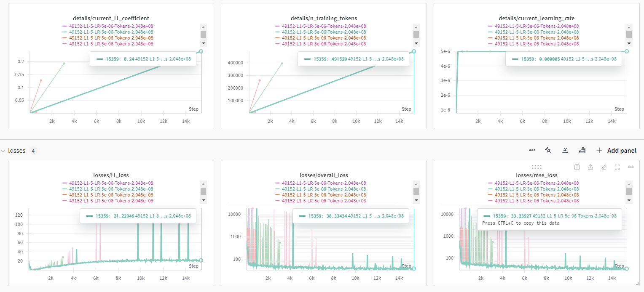Expand mse_loss panel to fullscreen
644x292 pixels.
coord(617,167)
